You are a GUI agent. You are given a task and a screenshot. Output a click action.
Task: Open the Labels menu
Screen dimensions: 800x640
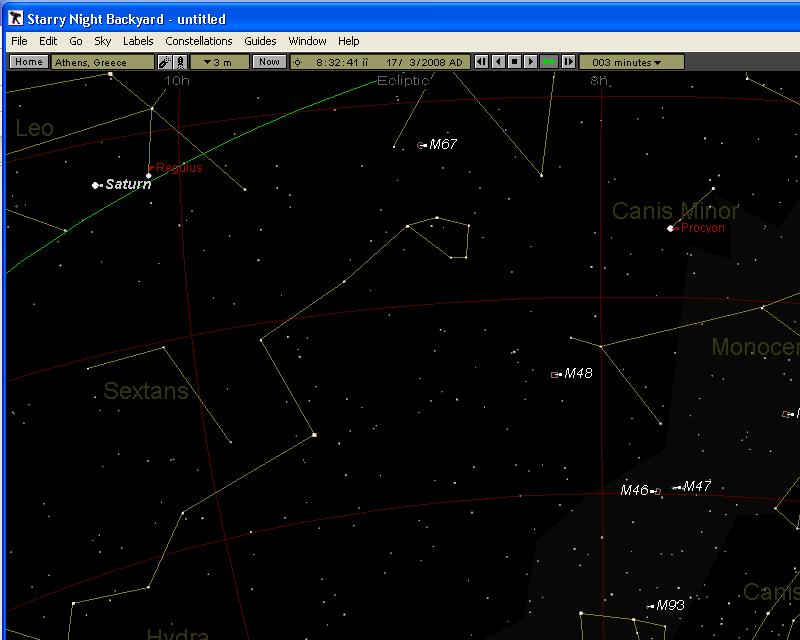[x=138, y=41]
